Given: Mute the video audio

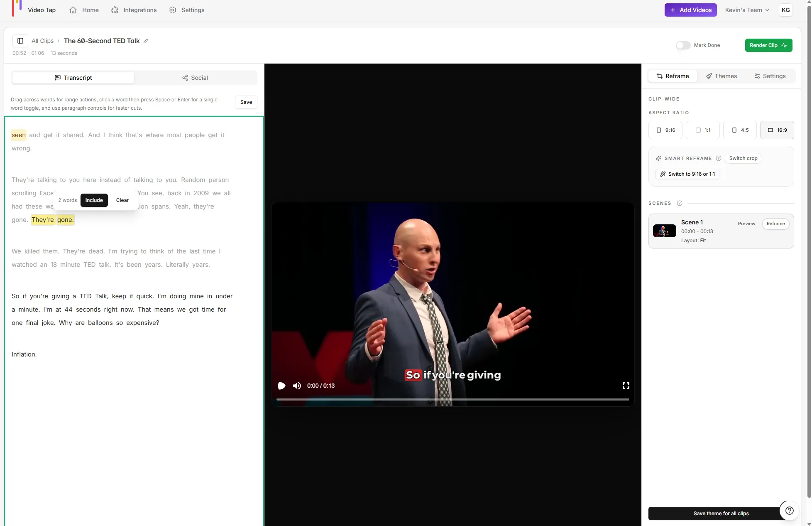Looking at the screenshot, I should pyautogui.click(x=297, y=386).
